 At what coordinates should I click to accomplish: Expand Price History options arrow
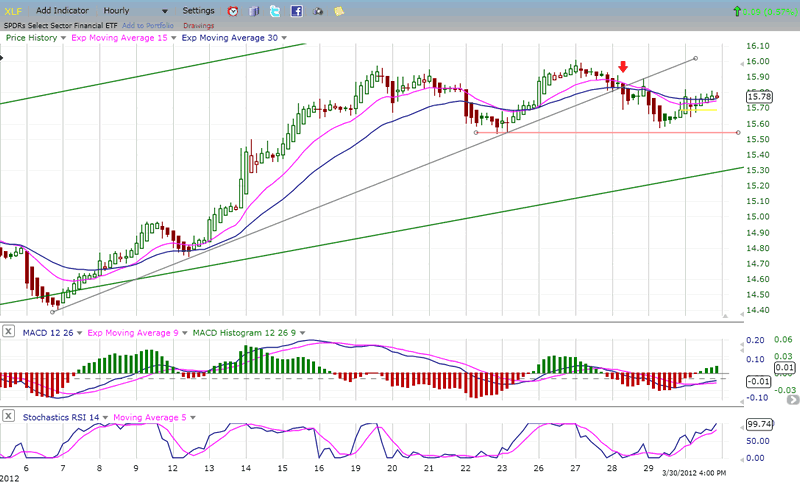64,37
